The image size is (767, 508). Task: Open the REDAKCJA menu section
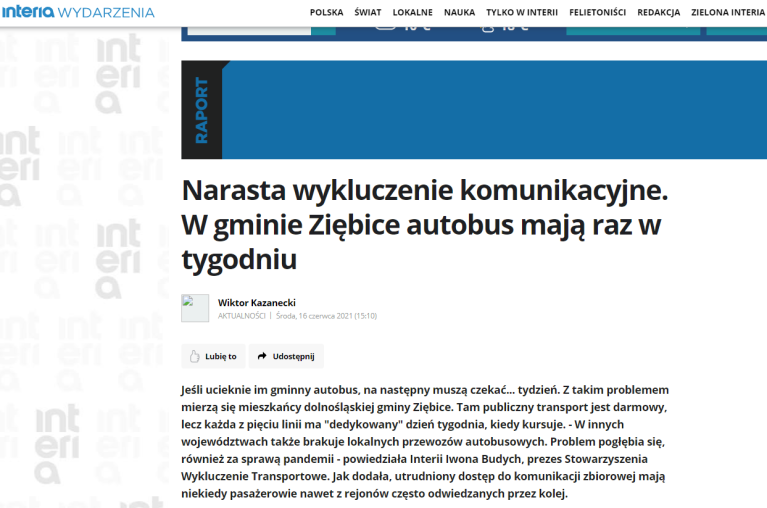point(658,13)
